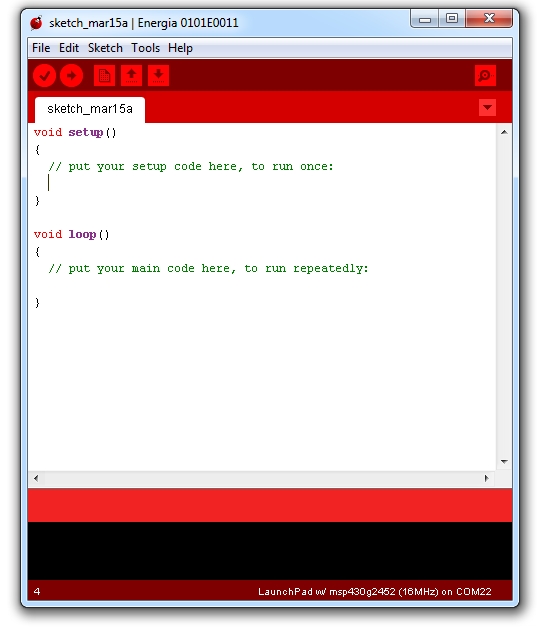This screenshot has width=560, height=628.
Task: Click the LaunchPad board status text
Action: tap(375, 592)
